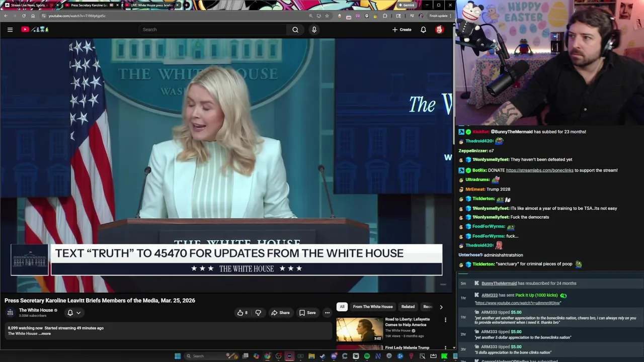This screenshot has width=644, height=362.
Task: Activate voice search microphone
Action: [314, 30]
